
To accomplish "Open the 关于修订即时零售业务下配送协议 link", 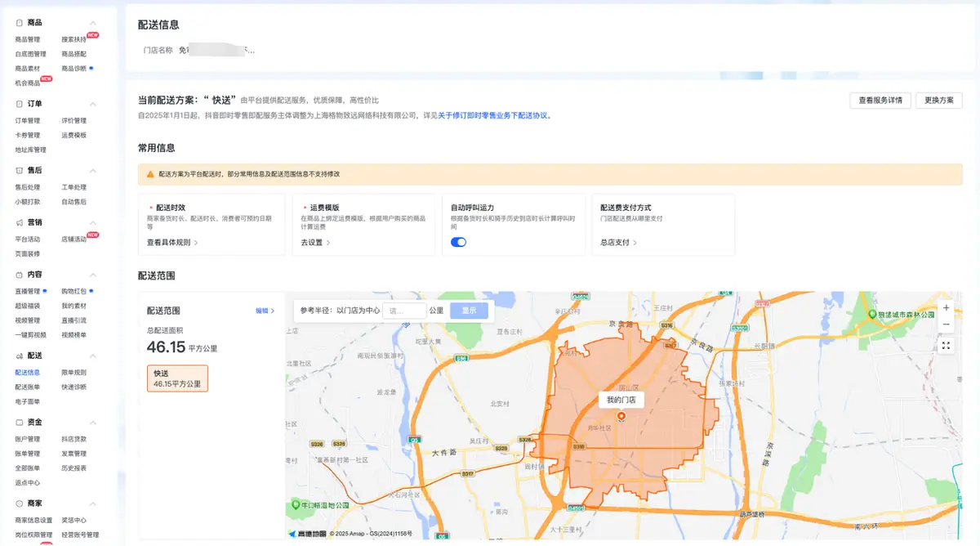I will [495, 116].
